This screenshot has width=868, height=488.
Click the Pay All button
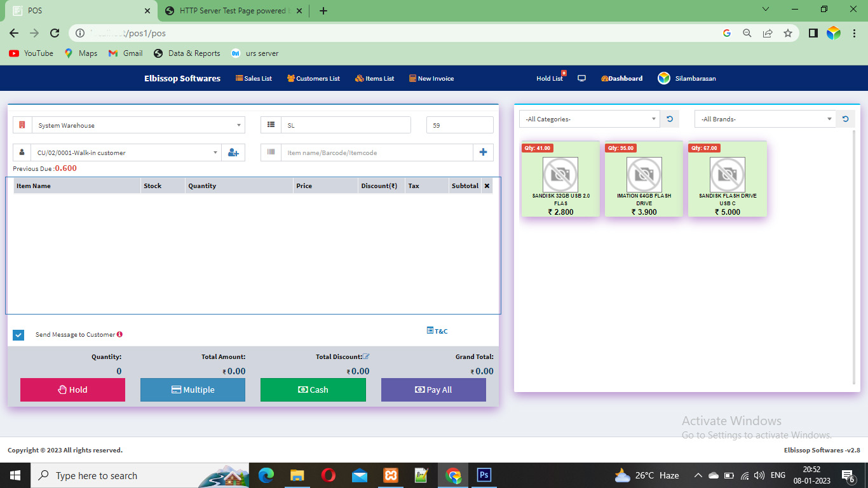click(x=433, y=390)
